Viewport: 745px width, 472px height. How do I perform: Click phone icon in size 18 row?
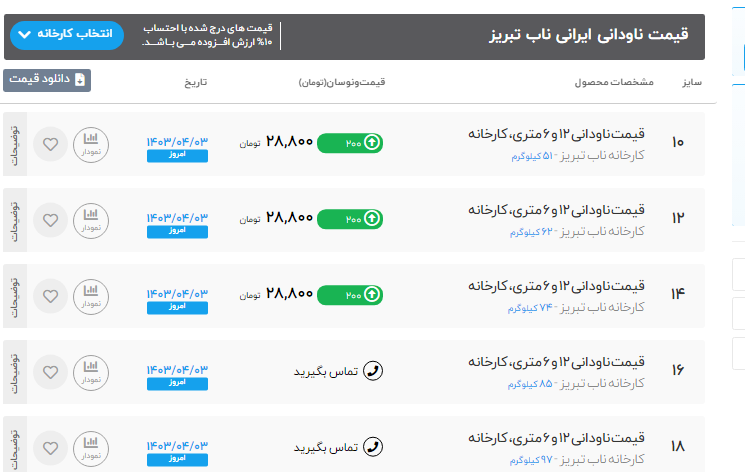(372, 447)
